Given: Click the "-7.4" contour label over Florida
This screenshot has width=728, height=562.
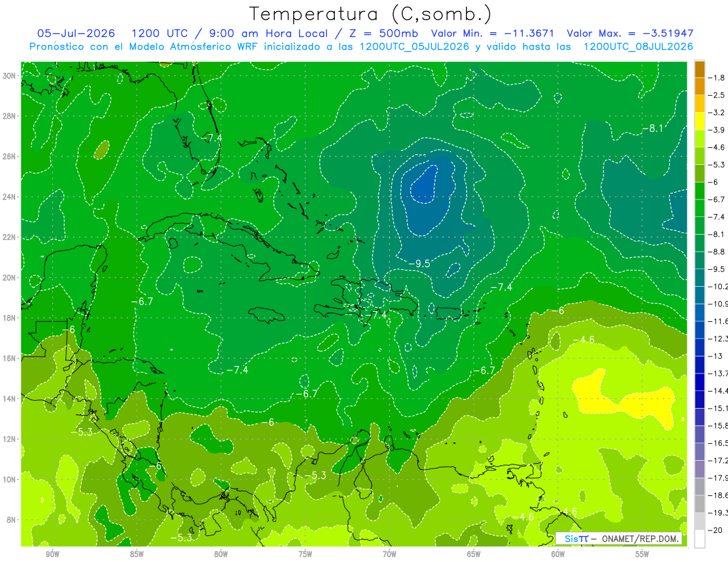Looking at the screenshot, I should [x=211, y=138].
